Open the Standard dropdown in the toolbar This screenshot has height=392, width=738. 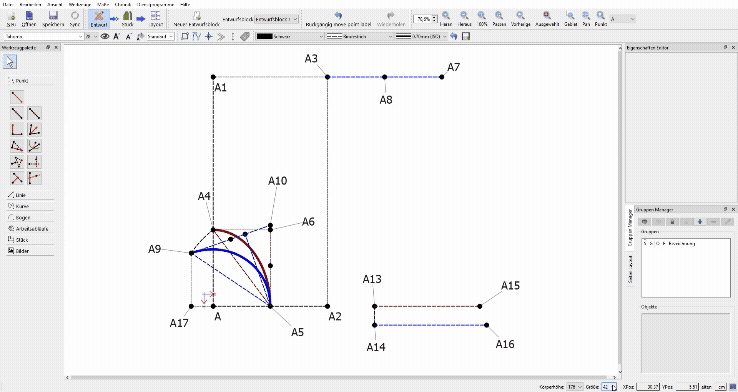pyautogui.click(x=160, y=36)
